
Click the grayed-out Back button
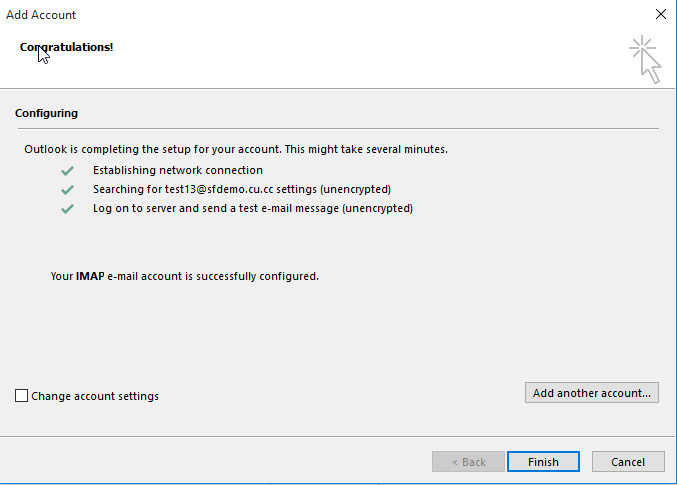pos(468,462)
